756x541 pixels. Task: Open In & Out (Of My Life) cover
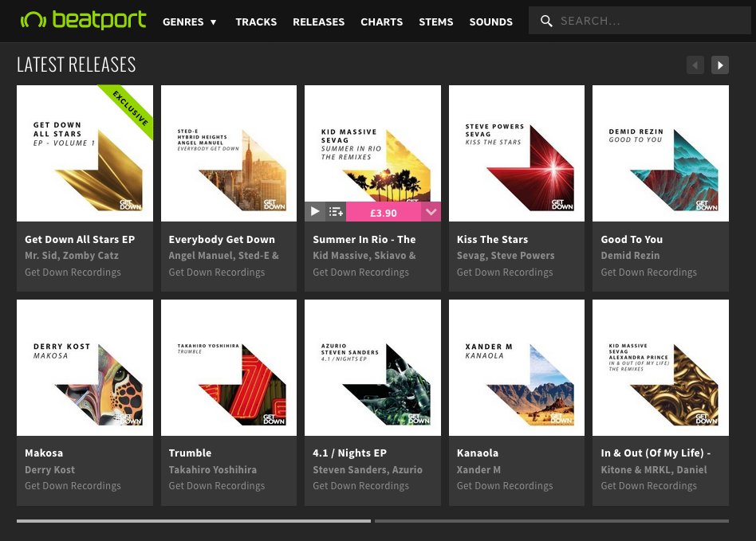click(660, 367)
